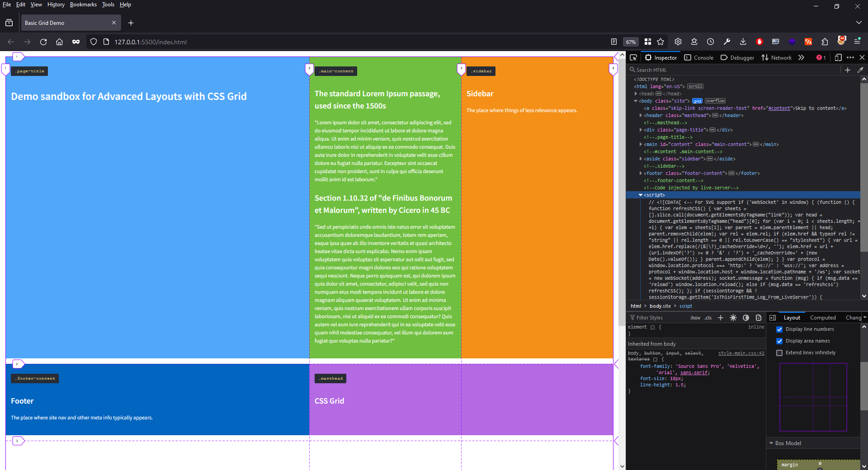Create a new node with the plus icon
Viewport: 868px width, 470px height.
(848, 70)
